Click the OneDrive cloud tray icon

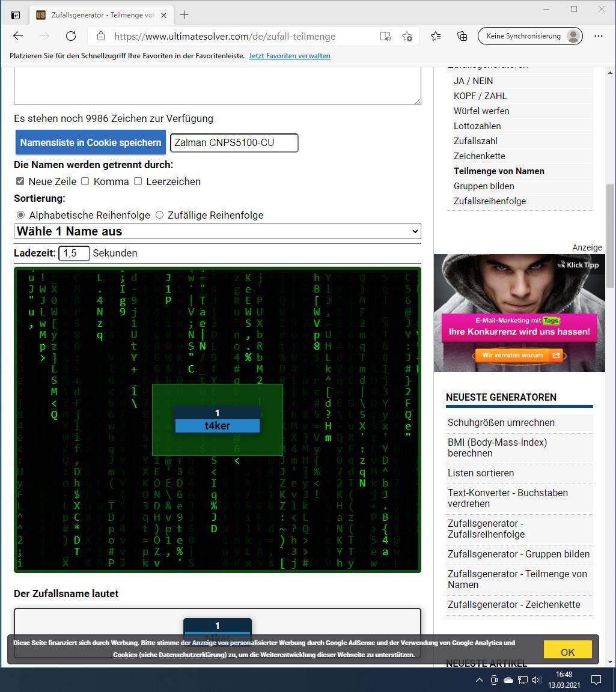[508, 680]
